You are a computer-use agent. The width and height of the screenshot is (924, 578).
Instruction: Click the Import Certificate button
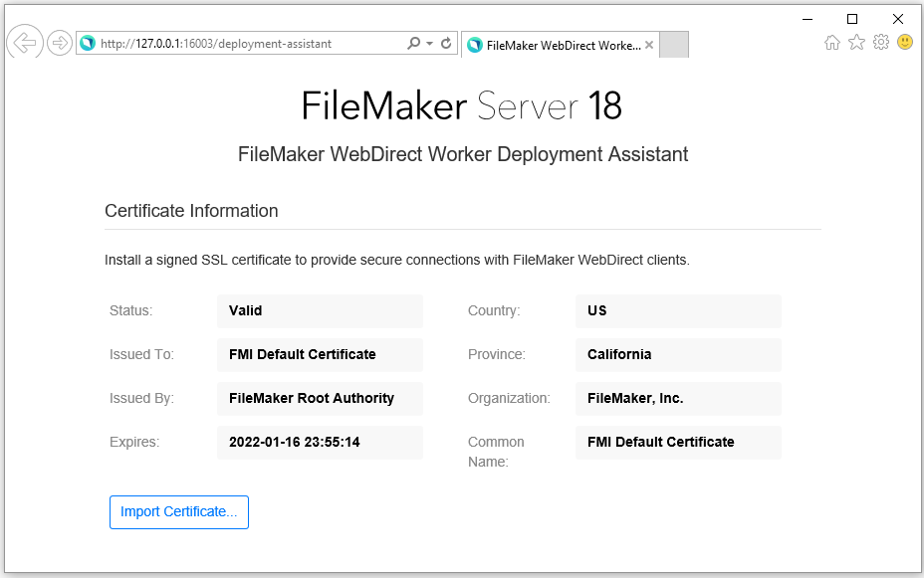[178, 511]
